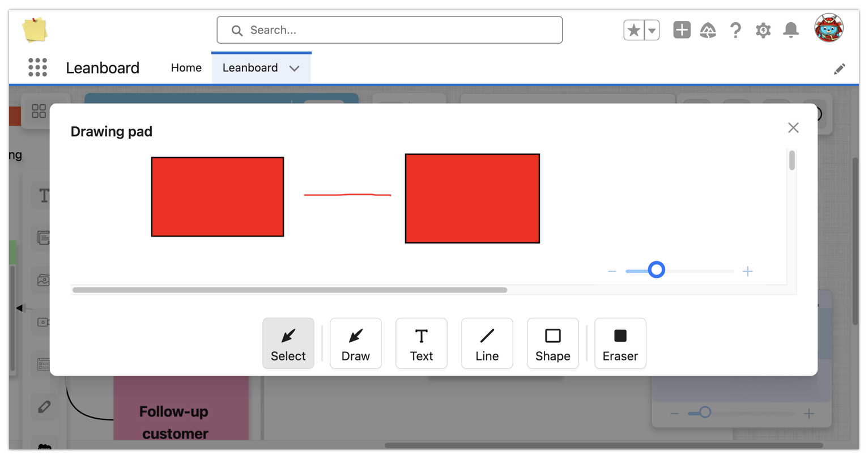This screenshot has height=459, width=868.
Task: Choose the Text tool
Action: pyautogui.click(x=421, y=343)
